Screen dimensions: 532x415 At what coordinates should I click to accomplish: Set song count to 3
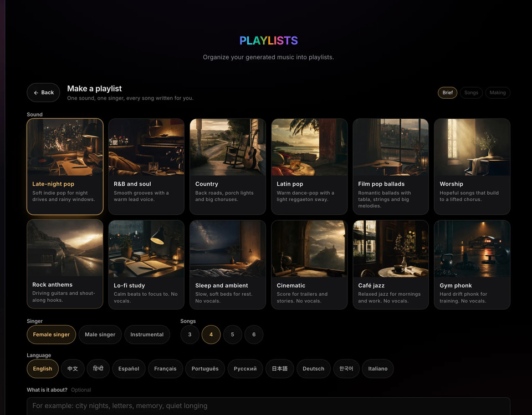[190, 335]
